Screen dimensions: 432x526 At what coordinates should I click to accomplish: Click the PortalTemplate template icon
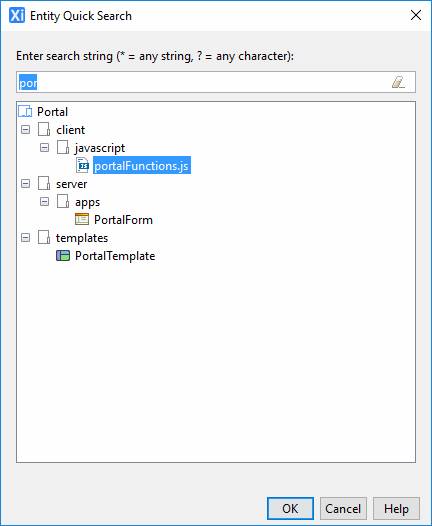[63, 256]
